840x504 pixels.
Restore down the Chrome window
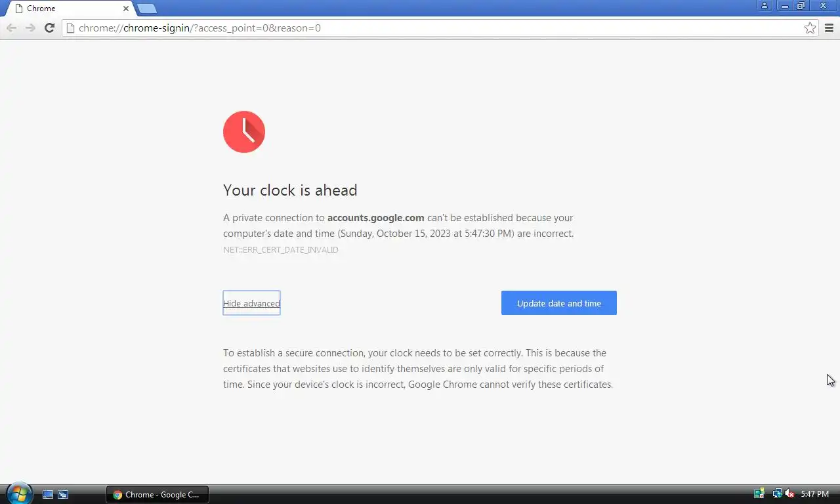coord(801,6)
